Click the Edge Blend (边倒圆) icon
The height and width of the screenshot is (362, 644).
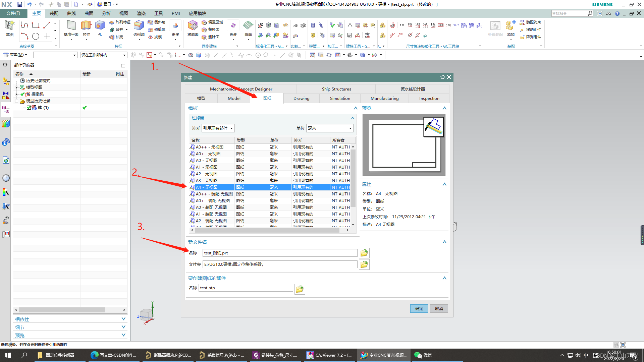point(139,26)
